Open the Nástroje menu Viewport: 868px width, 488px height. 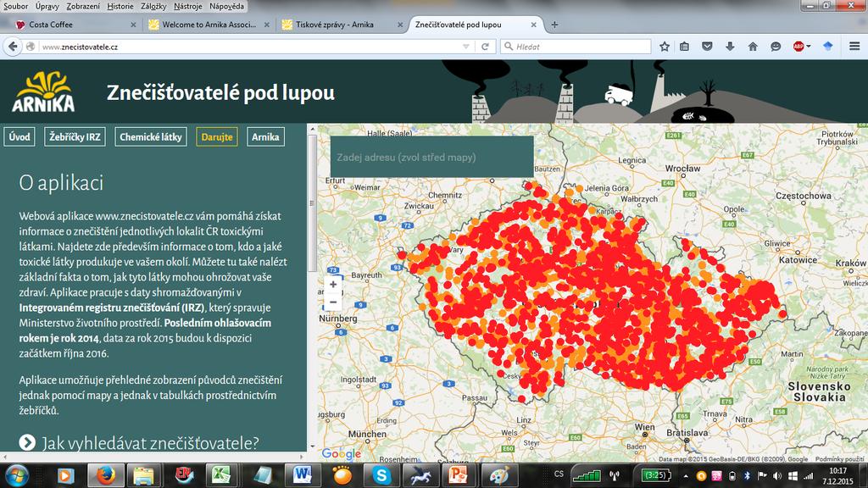187,6
